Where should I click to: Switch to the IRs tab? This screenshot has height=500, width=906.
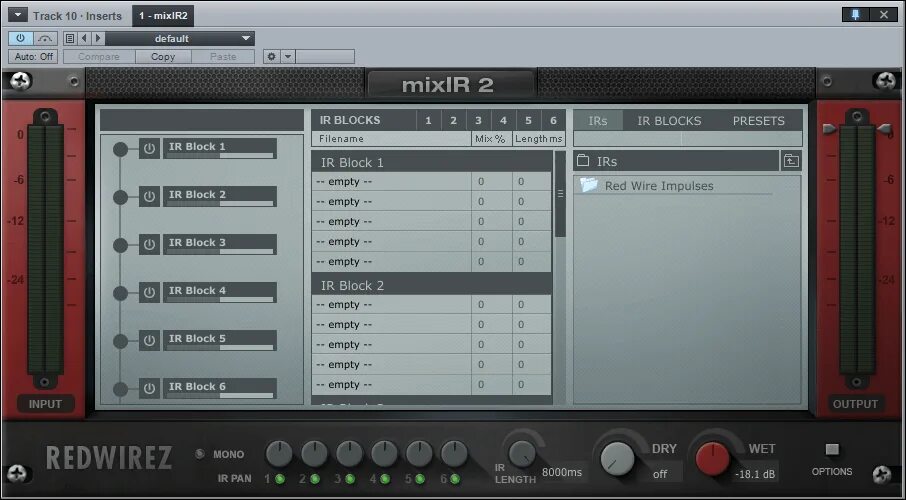tap(598, 121)
